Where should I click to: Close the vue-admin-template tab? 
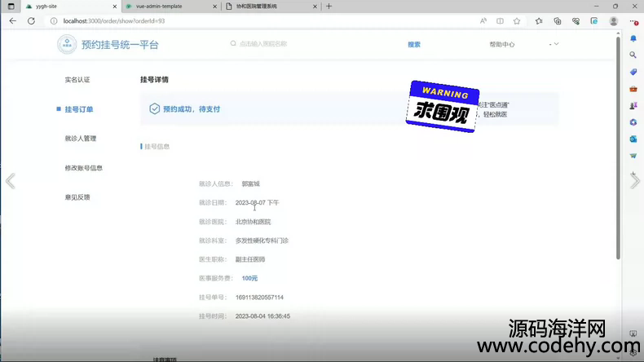click(215, 7)
